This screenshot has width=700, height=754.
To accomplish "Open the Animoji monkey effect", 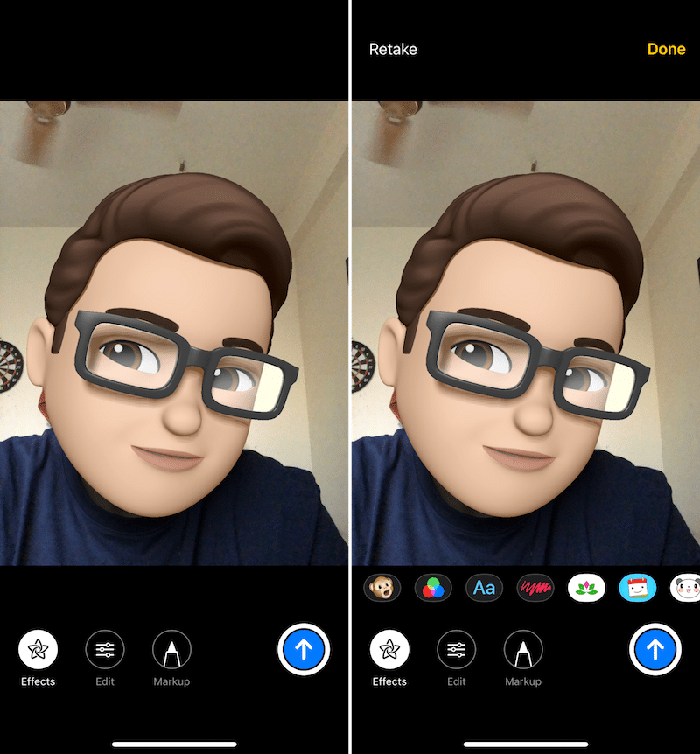I will point(381,587).
